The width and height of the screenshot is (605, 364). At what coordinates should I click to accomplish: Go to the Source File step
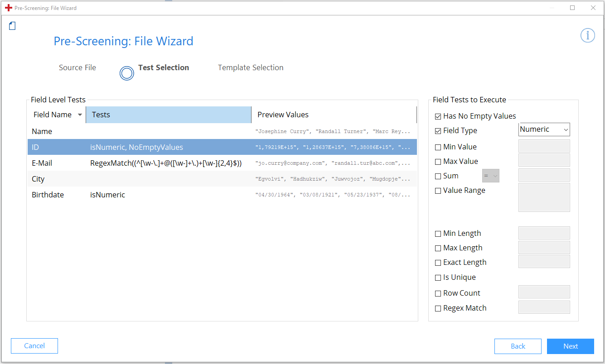(x=77, y=67)
